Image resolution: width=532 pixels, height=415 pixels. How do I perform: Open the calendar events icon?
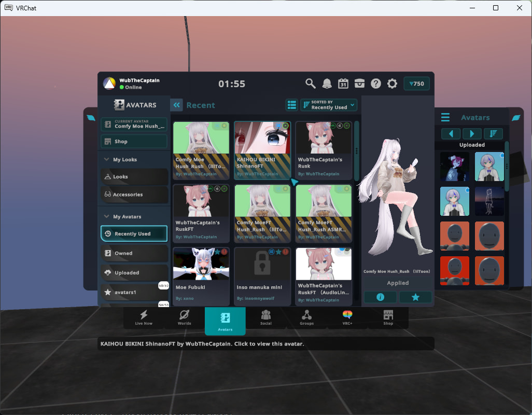click(x=343, y=84)
